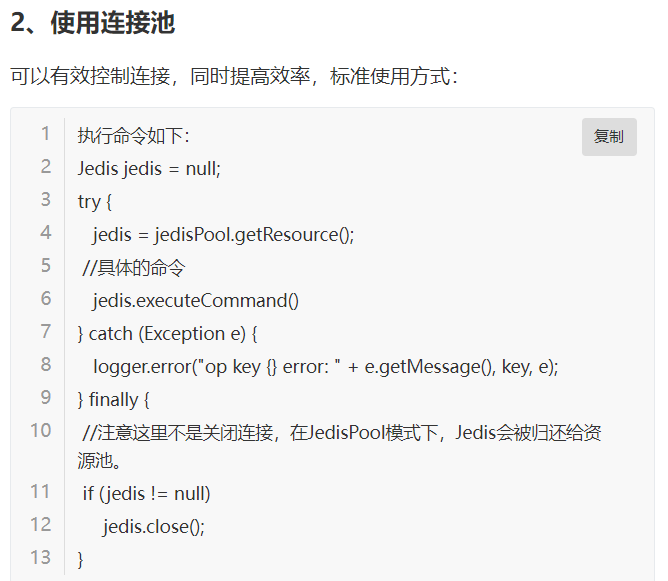Click the } finally { line

tap(113, 400)
